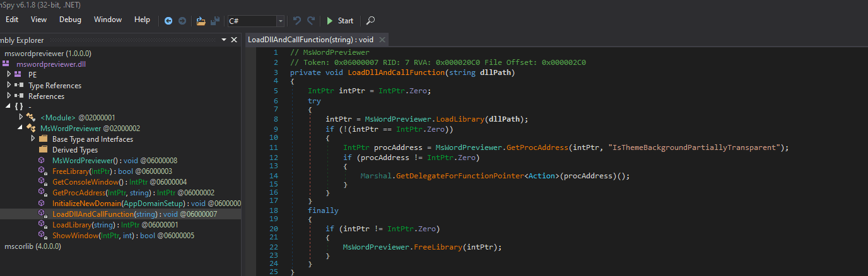The image size is (868, 276).
Task: Click line number 18 in the gutter
Action: (274, 210)
